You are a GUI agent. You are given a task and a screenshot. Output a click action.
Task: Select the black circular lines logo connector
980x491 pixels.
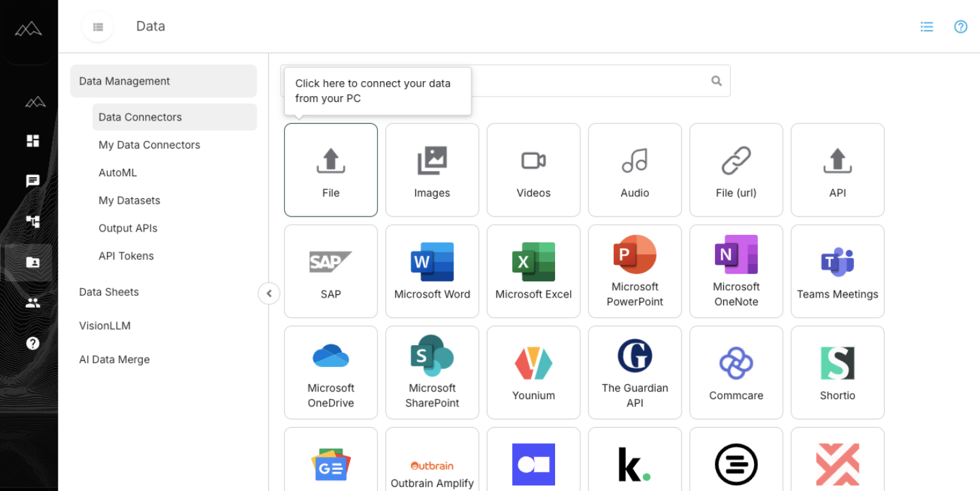(x=736, y=460)
